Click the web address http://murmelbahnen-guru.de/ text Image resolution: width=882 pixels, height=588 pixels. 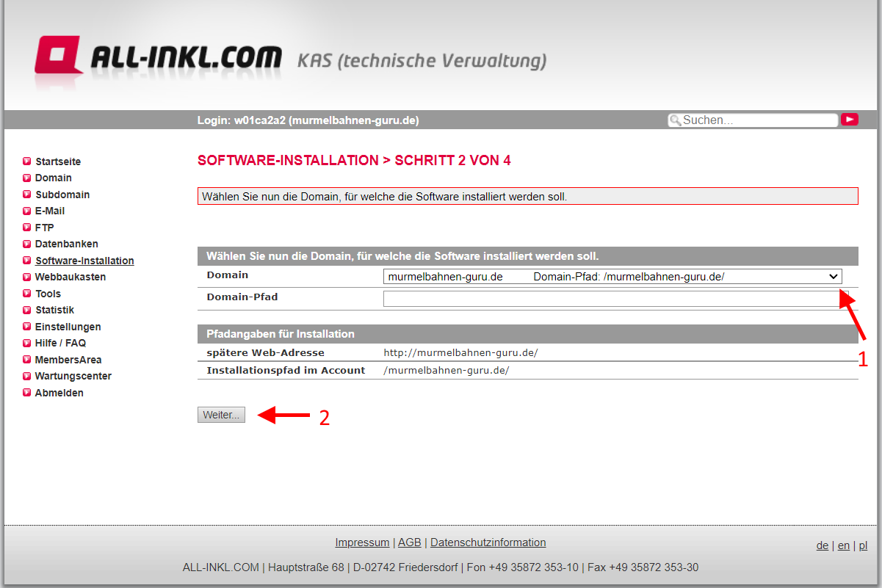click(460, 353)
